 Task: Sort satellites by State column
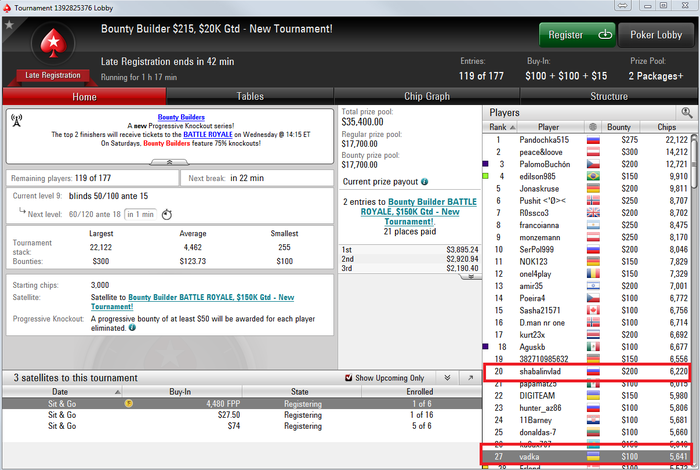click(300, 391)
